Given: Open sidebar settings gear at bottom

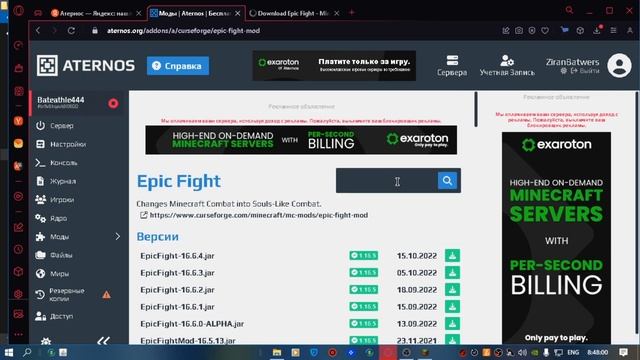Looking at the screenshot, I should click(x=46, y=341).
